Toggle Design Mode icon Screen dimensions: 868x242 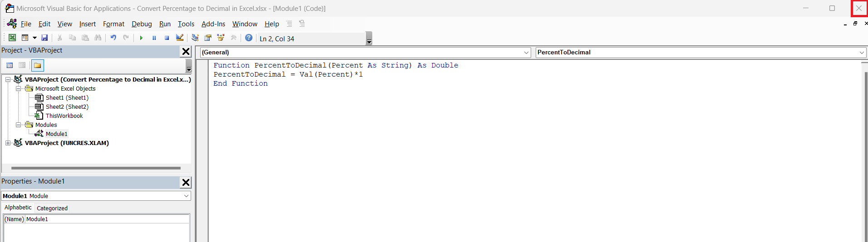[x=180, y=38]
